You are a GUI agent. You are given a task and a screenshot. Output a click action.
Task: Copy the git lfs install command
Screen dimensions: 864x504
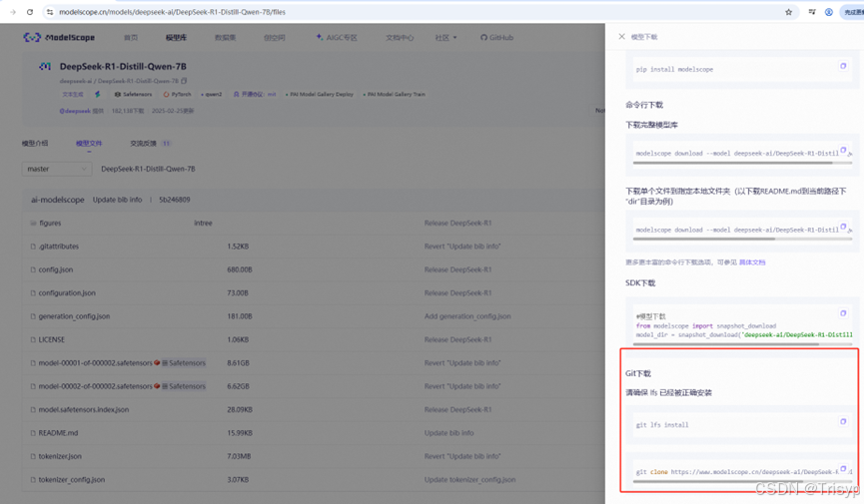point(843,421)
